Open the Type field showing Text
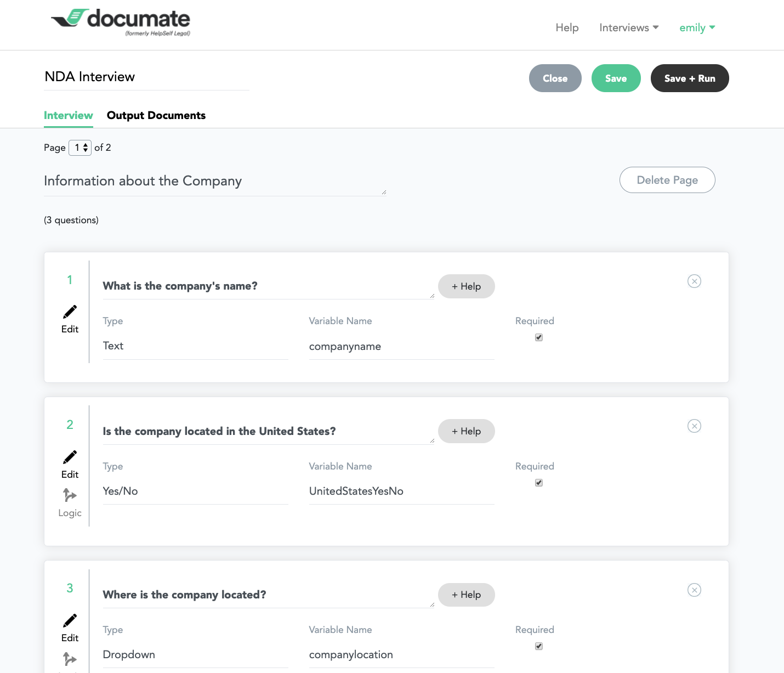 [x=195, y=346]
